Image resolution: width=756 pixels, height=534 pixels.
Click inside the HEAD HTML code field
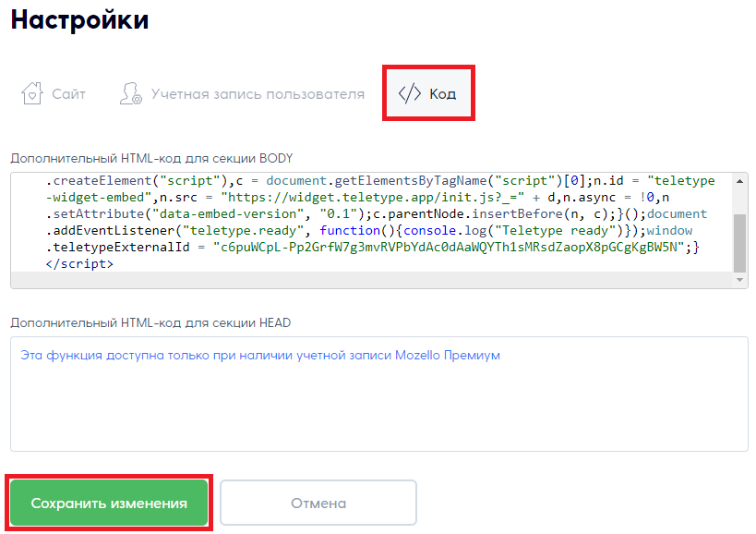click(x=379, y=394)
